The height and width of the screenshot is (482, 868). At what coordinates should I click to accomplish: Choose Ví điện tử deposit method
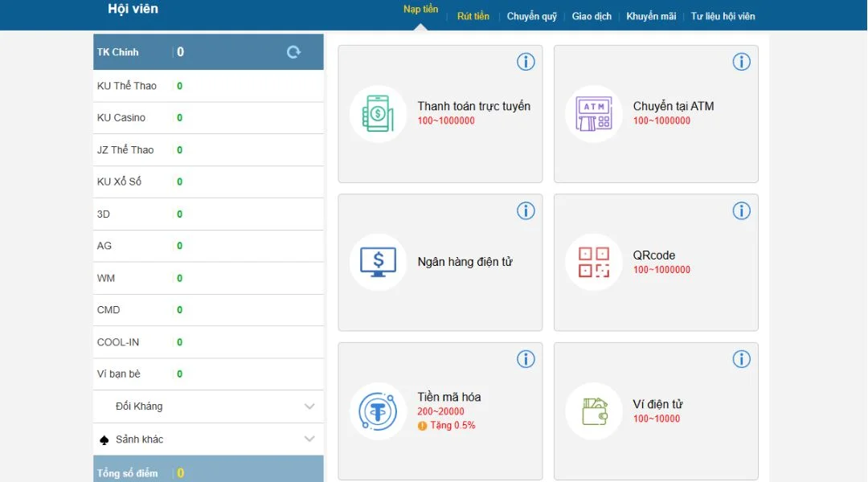[x=656, y=411]
